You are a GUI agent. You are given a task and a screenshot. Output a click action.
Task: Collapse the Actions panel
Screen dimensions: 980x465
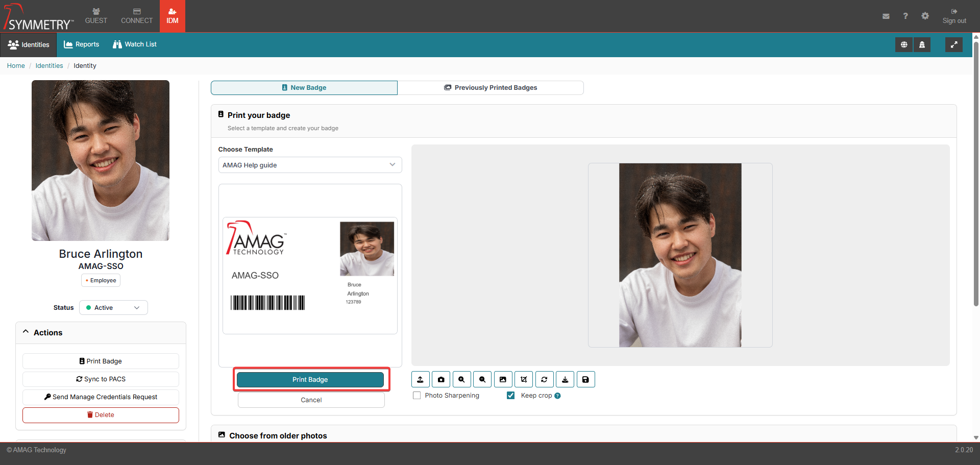[26, 332]
